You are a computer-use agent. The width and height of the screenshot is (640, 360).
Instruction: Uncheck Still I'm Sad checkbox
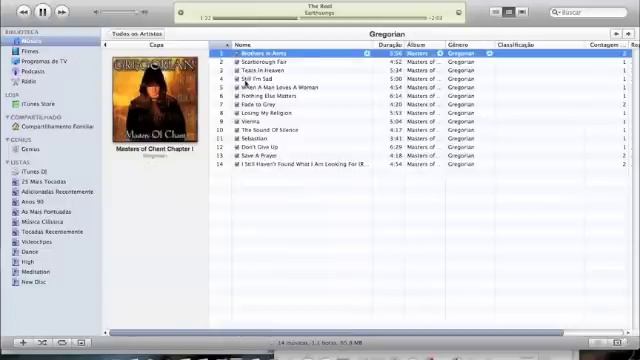(x=237, y=79)
